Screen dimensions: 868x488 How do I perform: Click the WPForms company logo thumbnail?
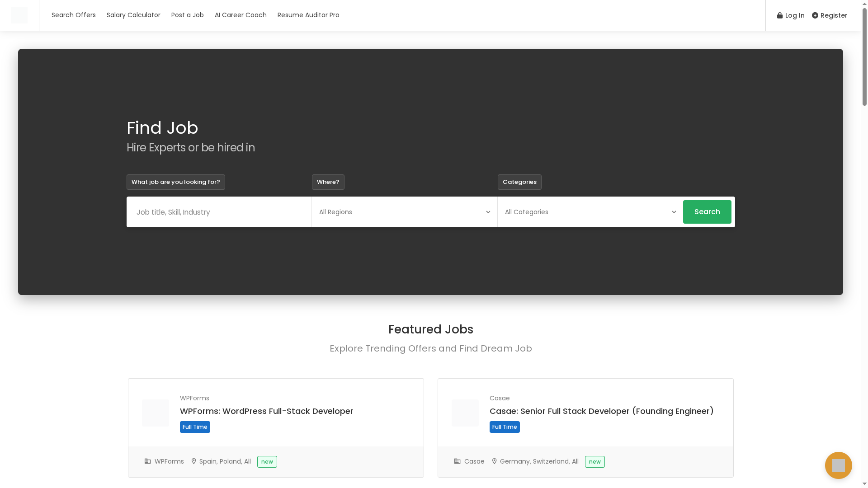[155, 413]
